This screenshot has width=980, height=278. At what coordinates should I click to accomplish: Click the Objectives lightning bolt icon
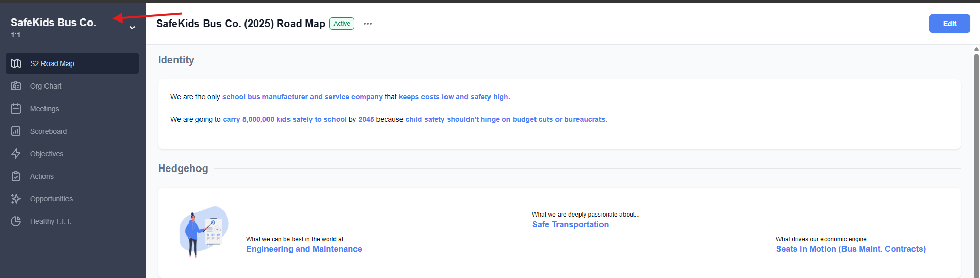click(16, 154)
